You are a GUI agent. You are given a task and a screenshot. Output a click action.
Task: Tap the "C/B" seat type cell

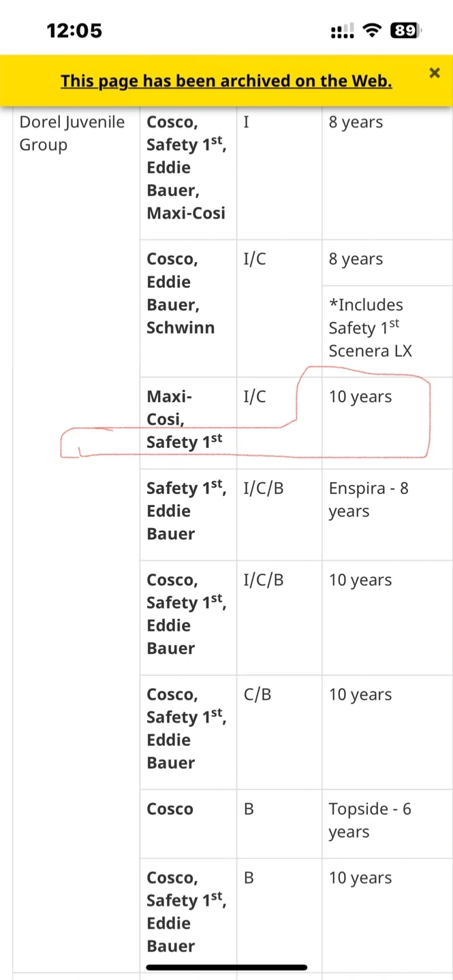pyautogui.click(x=257, y=695)
